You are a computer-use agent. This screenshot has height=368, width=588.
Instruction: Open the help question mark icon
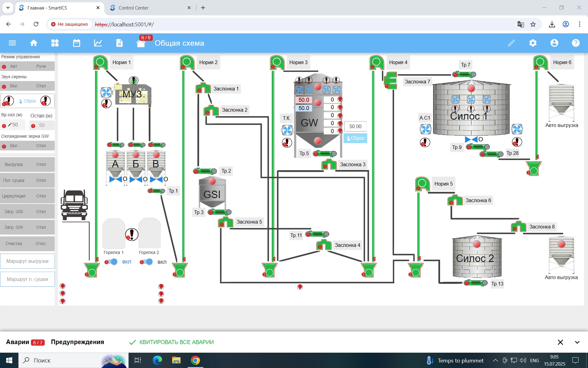point(576,43)
